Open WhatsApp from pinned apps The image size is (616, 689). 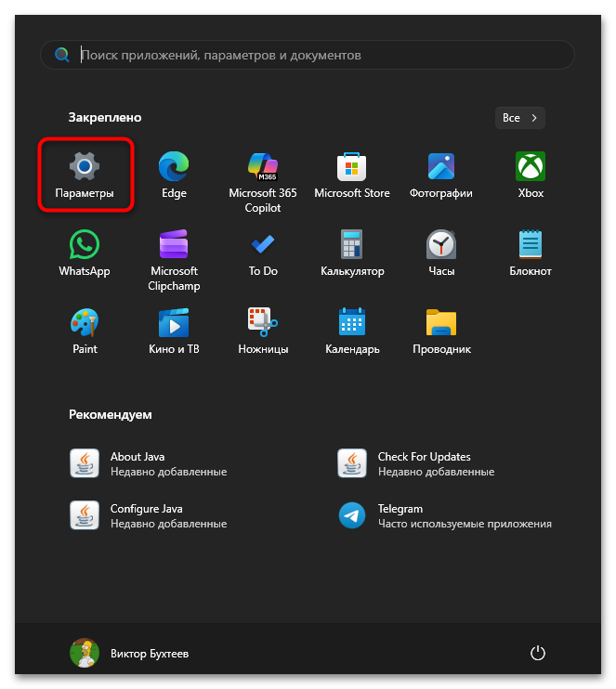[x=85, y=253]
